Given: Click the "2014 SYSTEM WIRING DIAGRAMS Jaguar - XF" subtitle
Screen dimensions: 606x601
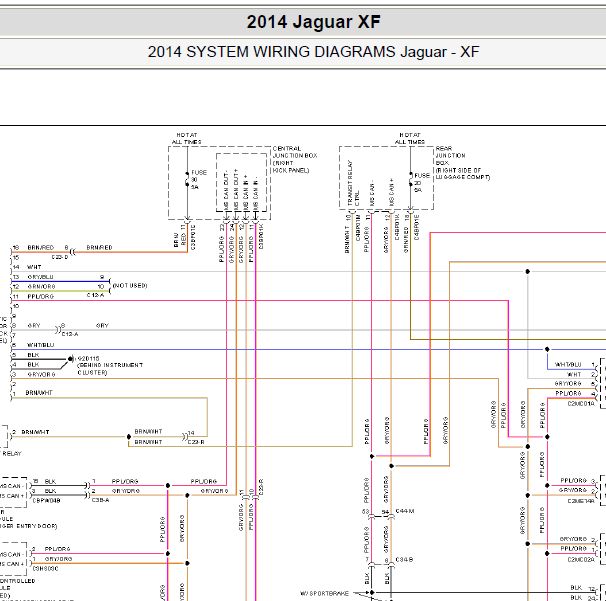Looking at the screenshot, I should click(313, 52).
